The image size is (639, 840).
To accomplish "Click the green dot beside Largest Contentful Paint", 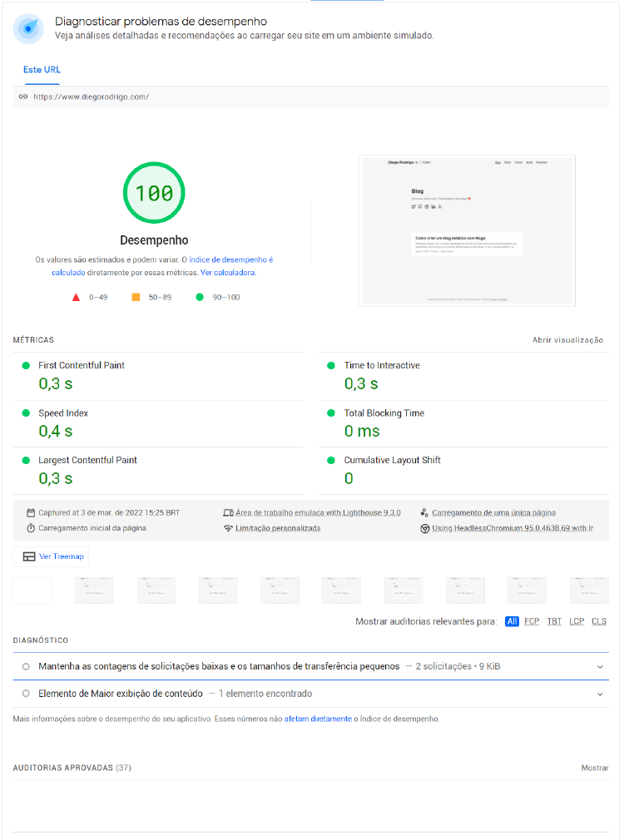I will tap(26, 460).
